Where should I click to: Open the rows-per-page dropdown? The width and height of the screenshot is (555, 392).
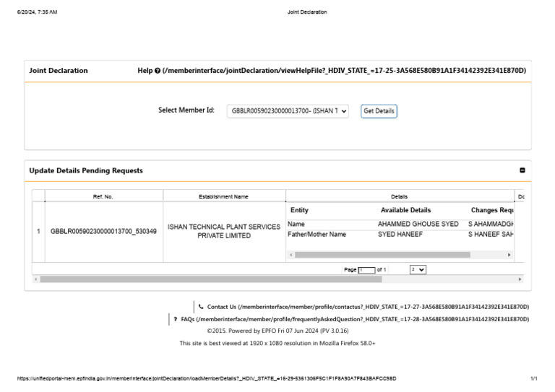tap(418, 270)
